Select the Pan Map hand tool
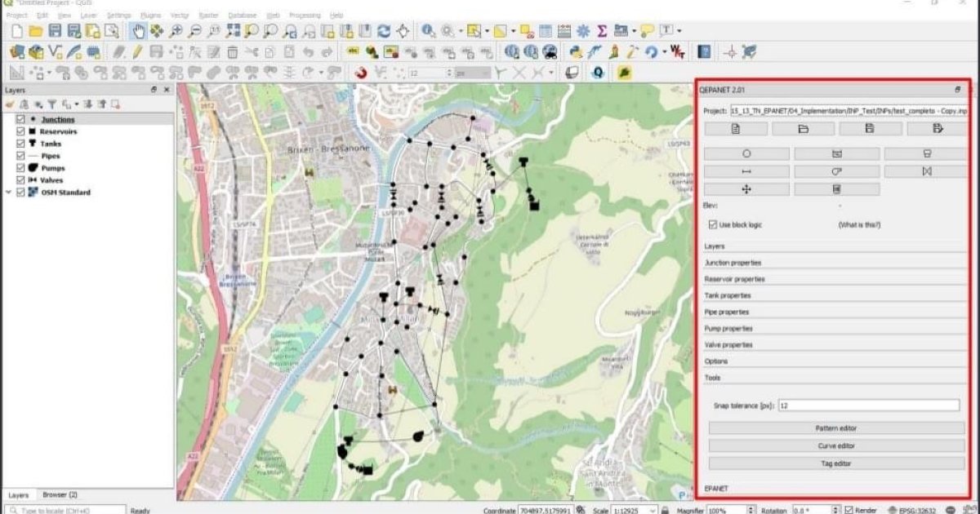This screenshot has height=514, width=980. (x=138, y=31)
